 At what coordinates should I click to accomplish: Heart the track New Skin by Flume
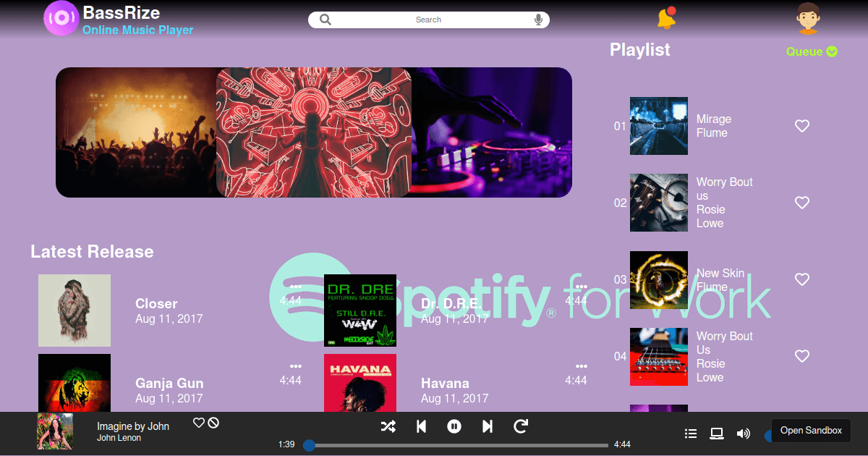point(801,279)
